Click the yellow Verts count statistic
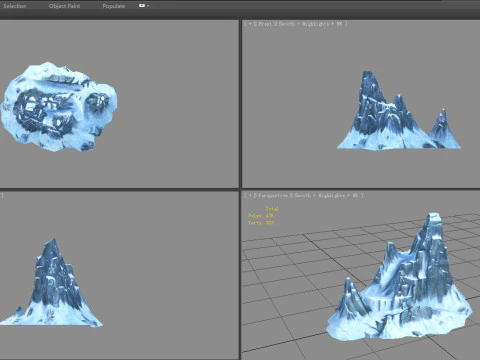This screenshot has height=360, width=480. 261,223
